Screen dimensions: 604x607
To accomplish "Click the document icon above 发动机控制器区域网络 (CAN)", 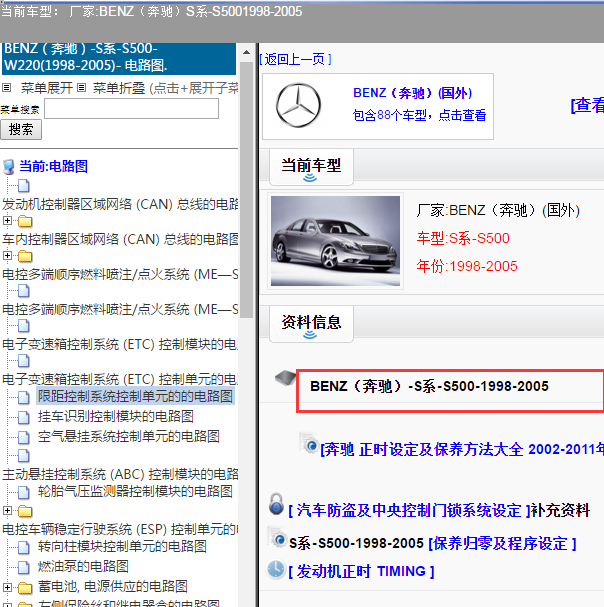I will point(24,186).
